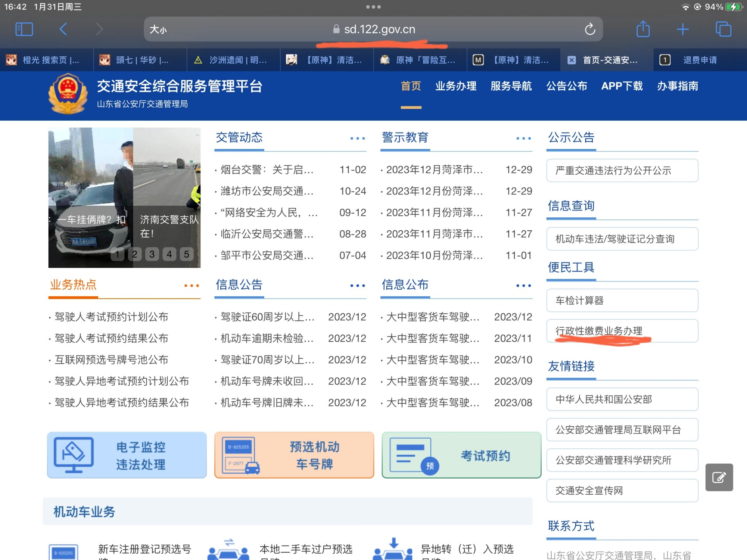Click 行政性缴费业务办理 button

pos(622,331)
